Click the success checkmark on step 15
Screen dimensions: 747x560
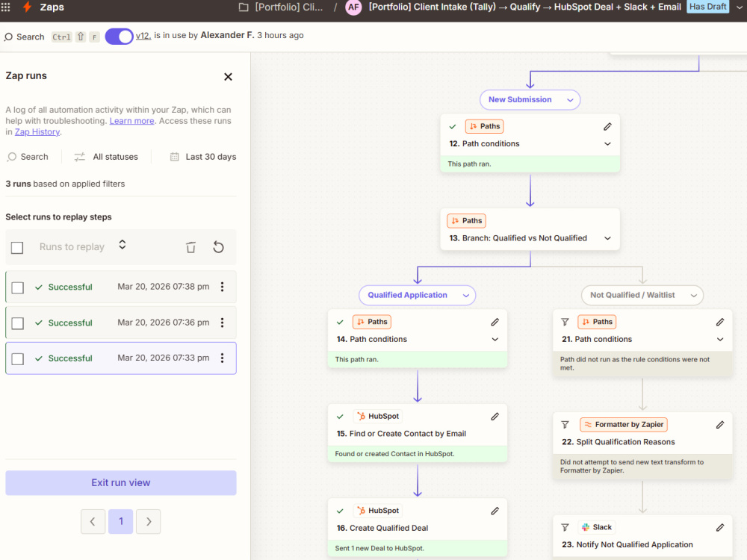point(340,417)
